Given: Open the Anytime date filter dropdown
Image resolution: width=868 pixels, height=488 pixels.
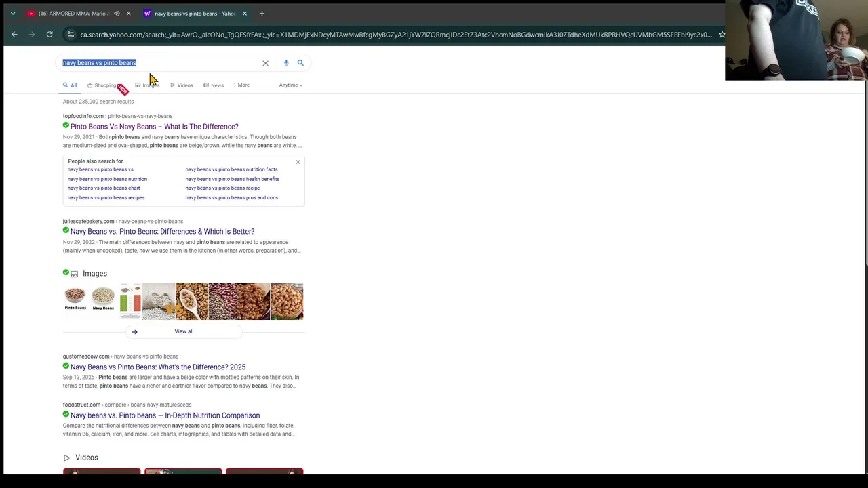Looking at the screenshot, I should point(291,85).
